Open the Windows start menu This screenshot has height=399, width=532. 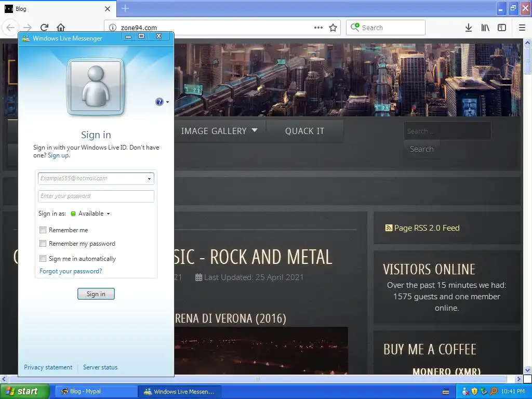point(24,392)
